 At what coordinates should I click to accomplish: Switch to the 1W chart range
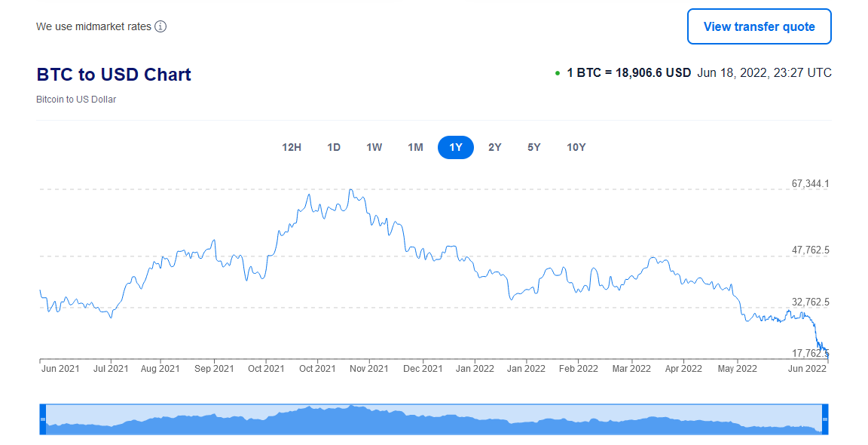click(x=374, y=147)
